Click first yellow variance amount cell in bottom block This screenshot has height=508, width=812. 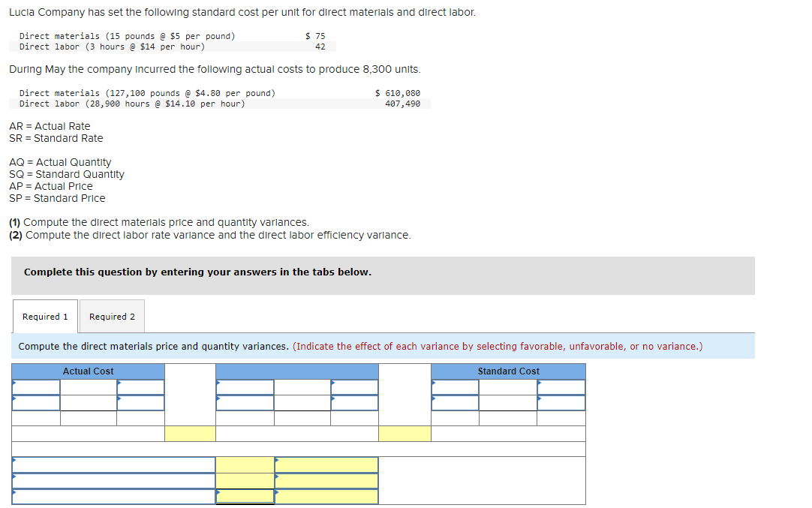tap(245, 465)
